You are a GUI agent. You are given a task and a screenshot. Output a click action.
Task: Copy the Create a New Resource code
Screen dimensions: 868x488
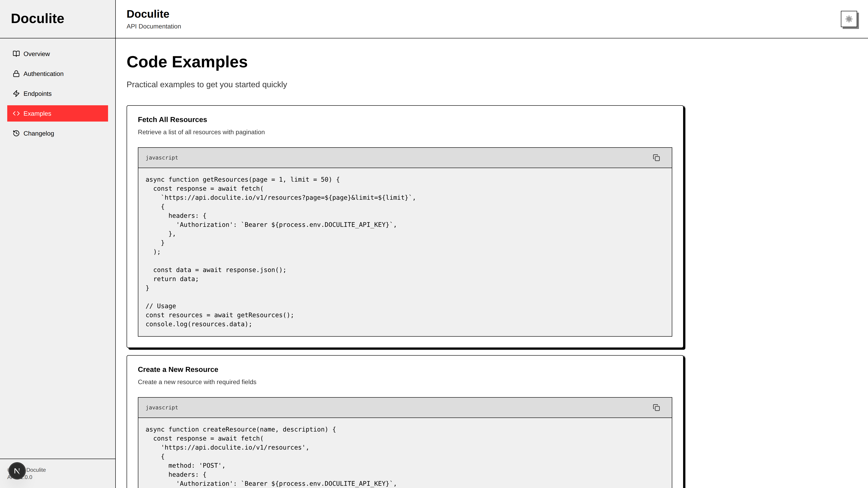[656, 408]
